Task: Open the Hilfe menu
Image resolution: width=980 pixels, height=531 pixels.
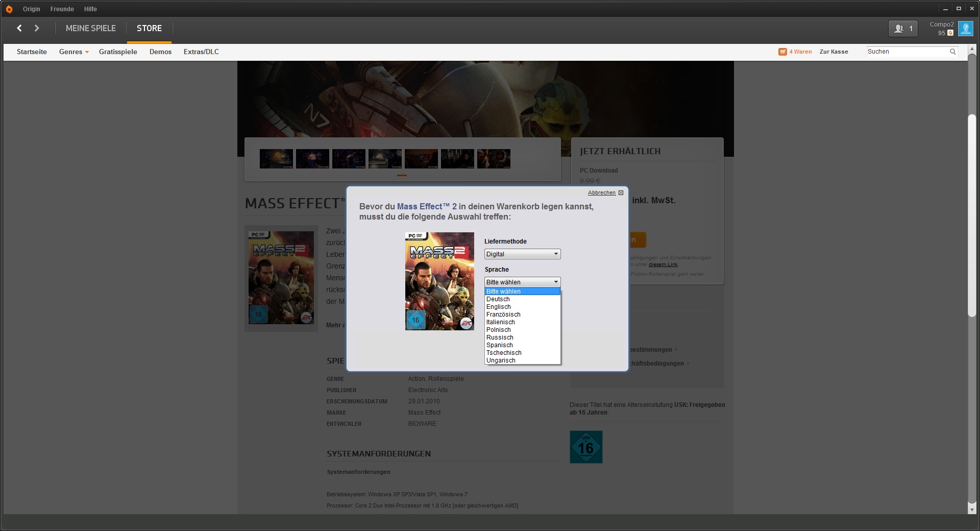Action: (x=90, y=9)
